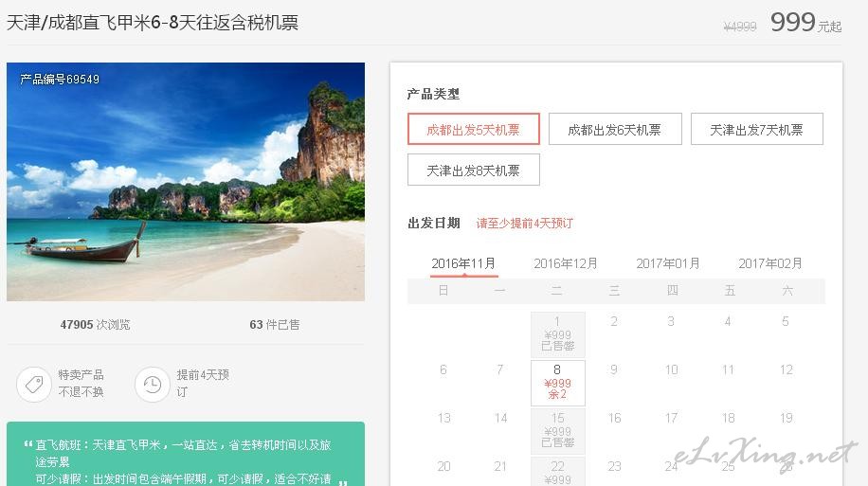This screenshot has width=868, height=486.
Task: Click the 出发日期 heading
Action: [434, 223]
